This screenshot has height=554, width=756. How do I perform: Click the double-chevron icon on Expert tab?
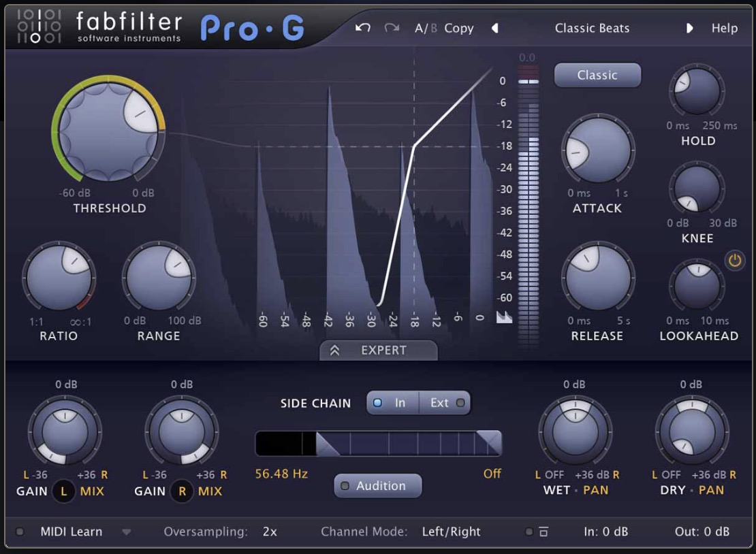(x=334, y=351)
